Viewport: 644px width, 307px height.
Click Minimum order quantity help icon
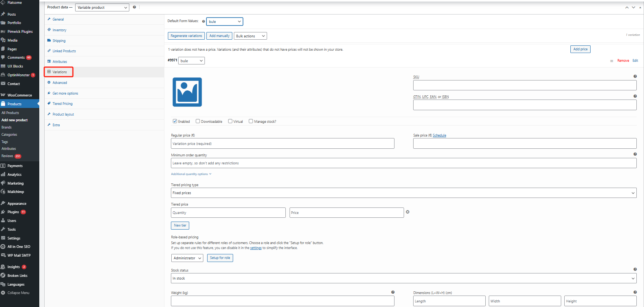[635, 154]
